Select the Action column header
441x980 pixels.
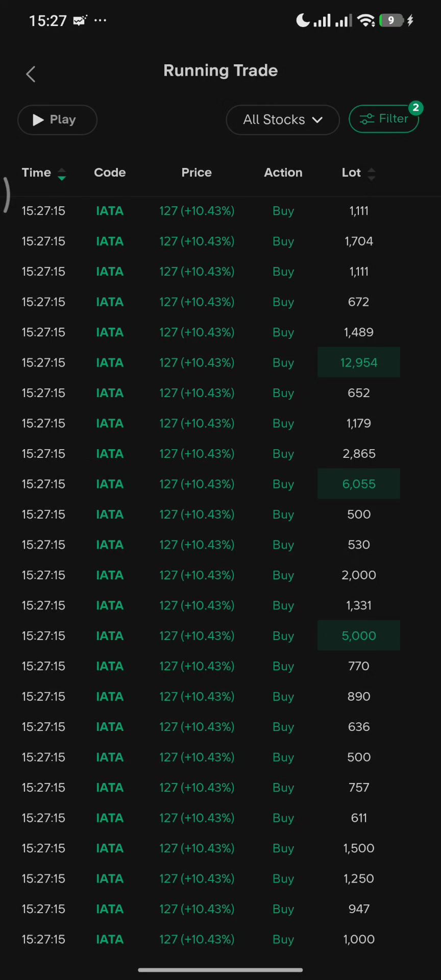tap(283, 173)
